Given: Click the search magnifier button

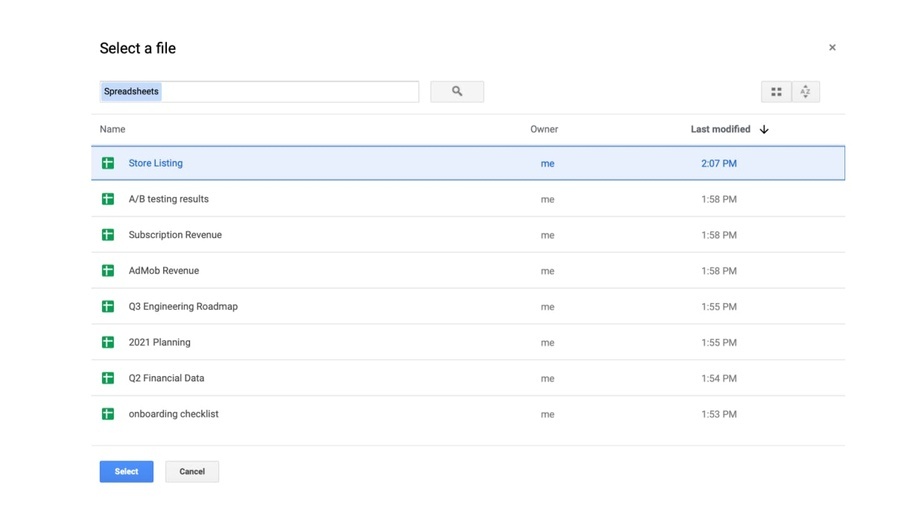Looking at the screenshot, I should [457, 91].
